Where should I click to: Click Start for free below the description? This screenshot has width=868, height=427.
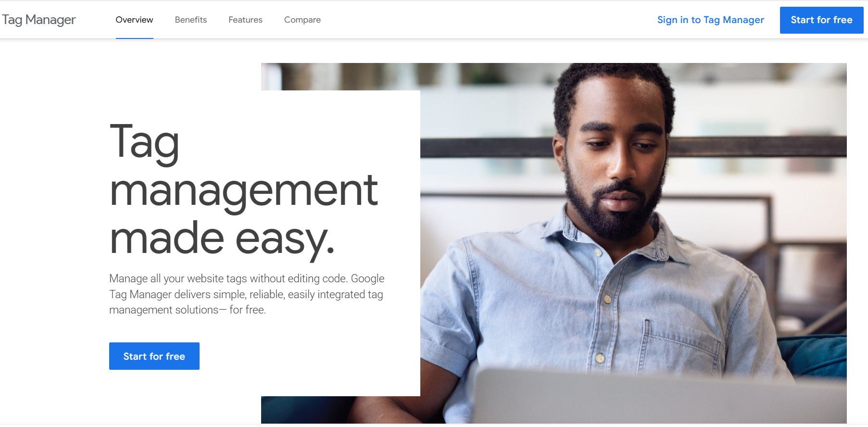(x=154, y=356)
